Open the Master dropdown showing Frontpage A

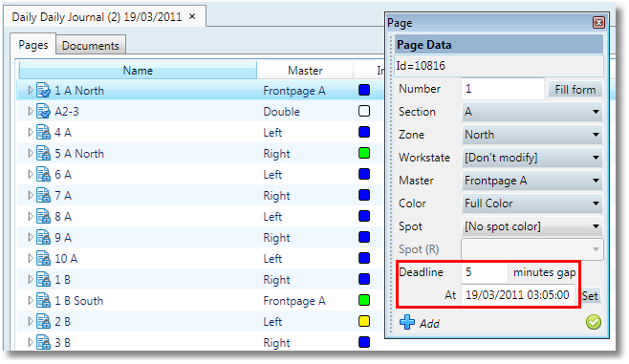tap(532, 181)
